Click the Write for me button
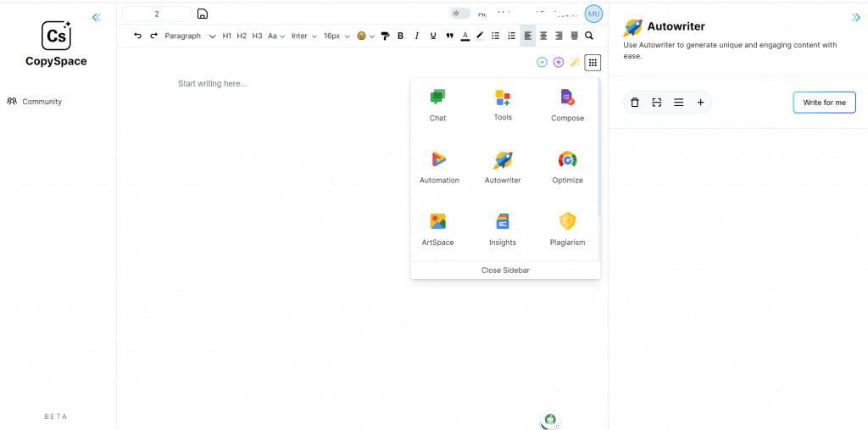The image size is (868, 430). click(824, 103)
